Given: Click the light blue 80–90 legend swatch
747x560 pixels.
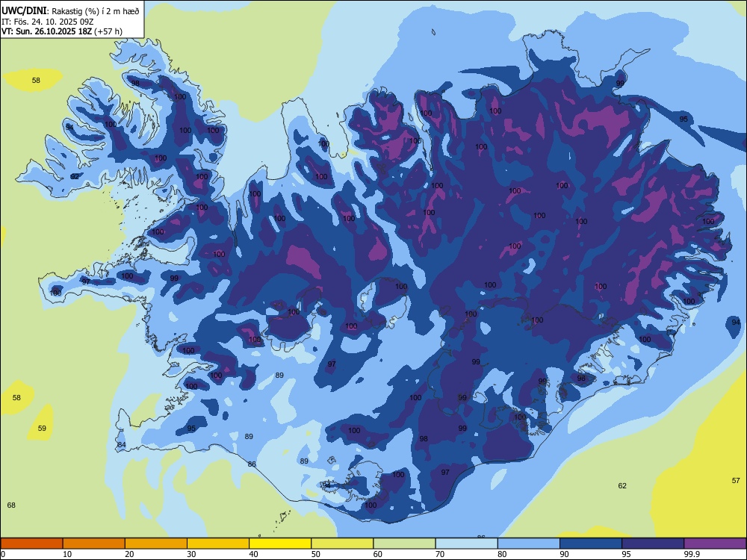Looking at the screenshot, I should click(529, 544).
